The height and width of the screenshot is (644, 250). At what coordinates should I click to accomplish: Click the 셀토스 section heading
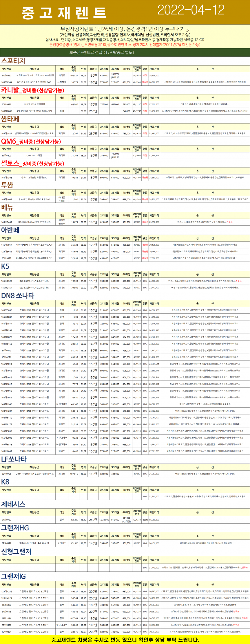tap(32, 163)
